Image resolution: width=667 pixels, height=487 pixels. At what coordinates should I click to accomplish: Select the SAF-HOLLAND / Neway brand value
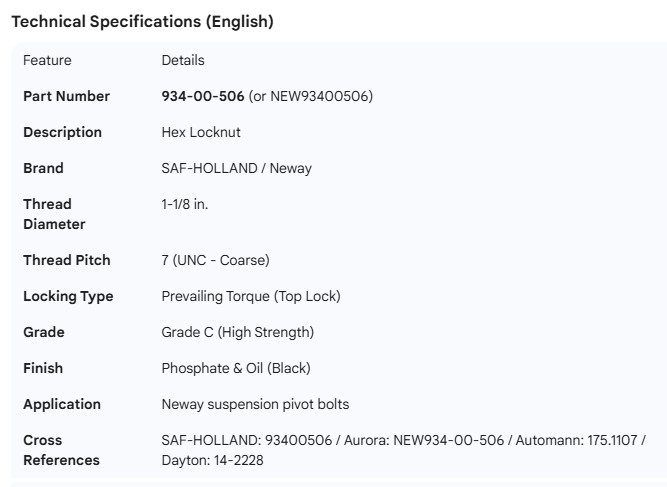236,168
